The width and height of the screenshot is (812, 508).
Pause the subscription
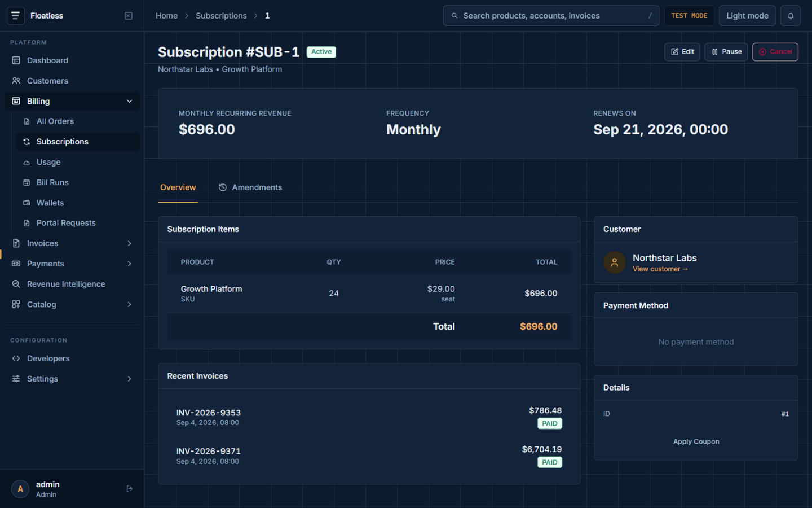click(x=726, y=52)
